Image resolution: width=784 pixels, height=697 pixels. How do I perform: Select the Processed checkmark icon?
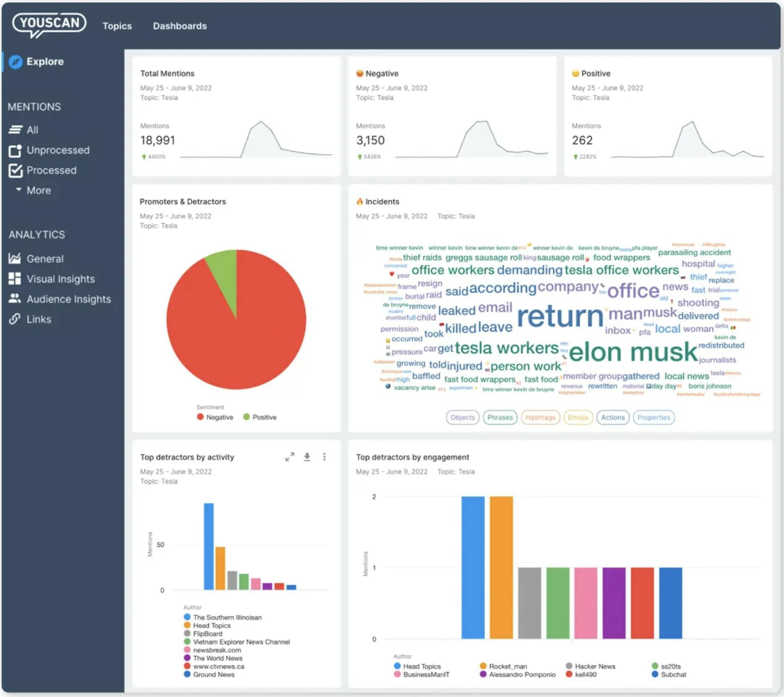click(x=15, y=170)
